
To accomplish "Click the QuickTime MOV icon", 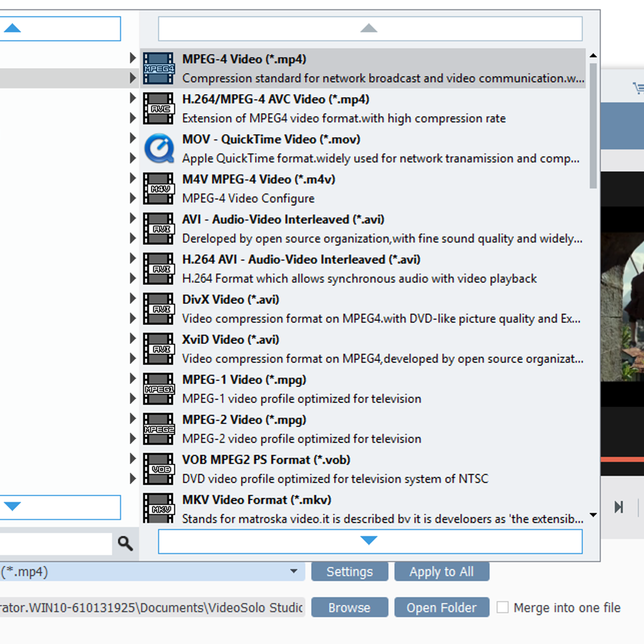I will click(x=159, y=149).
